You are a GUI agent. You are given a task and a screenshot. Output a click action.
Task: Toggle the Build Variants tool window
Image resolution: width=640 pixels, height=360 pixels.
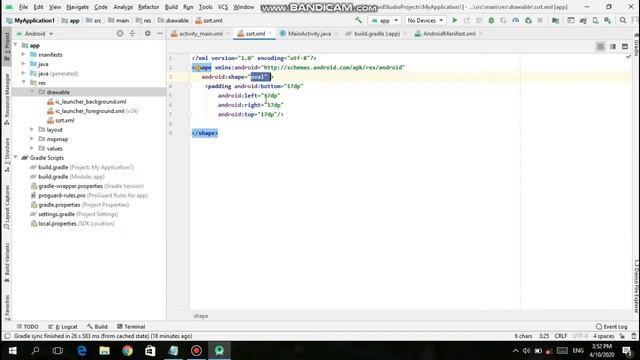pos(7,262)
